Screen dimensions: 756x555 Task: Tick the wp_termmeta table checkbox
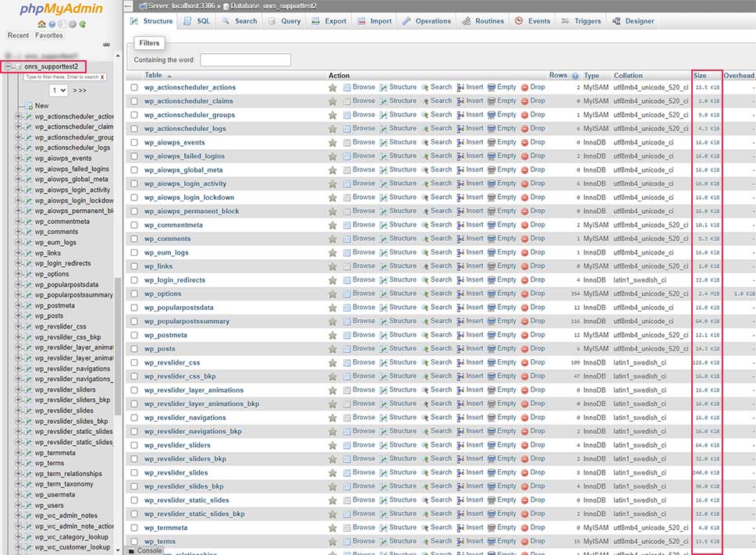coord(134,528)
